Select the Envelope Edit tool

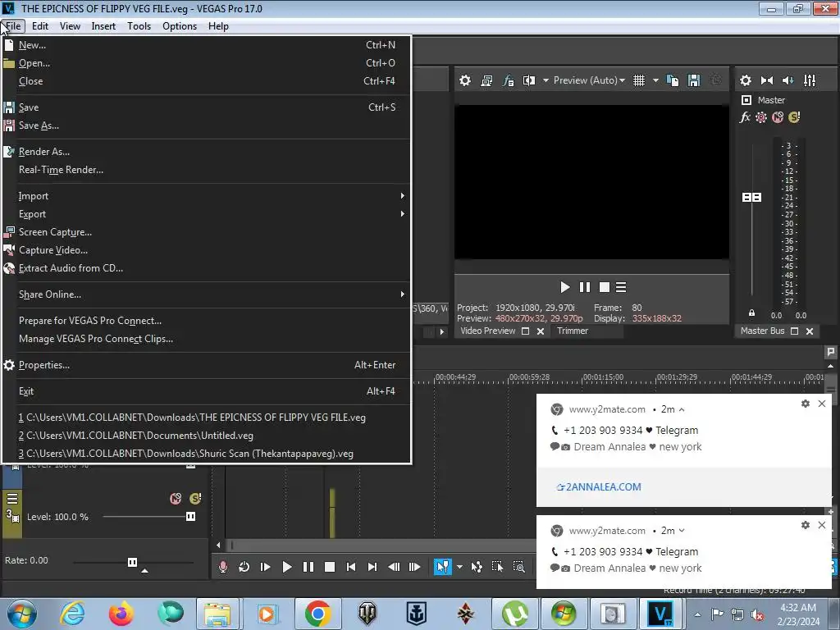[477, 567]
